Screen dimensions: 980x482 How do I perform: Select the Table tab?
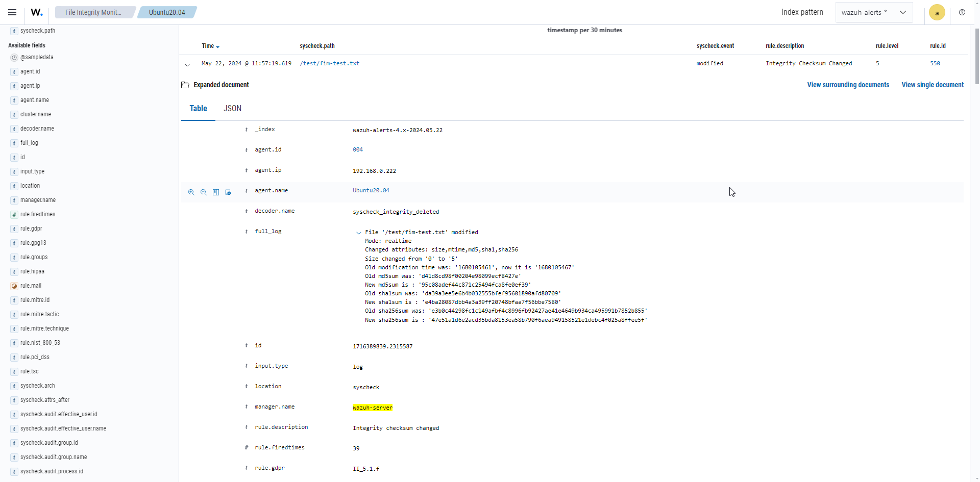pos(198,108)
